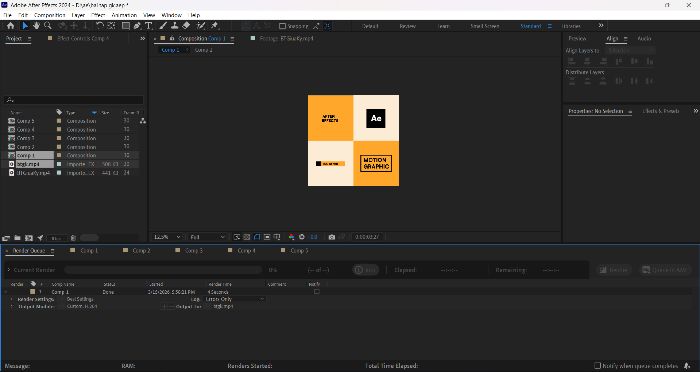Click the Best Settings render link
This screenshot has width=700, height=372.
80,299
